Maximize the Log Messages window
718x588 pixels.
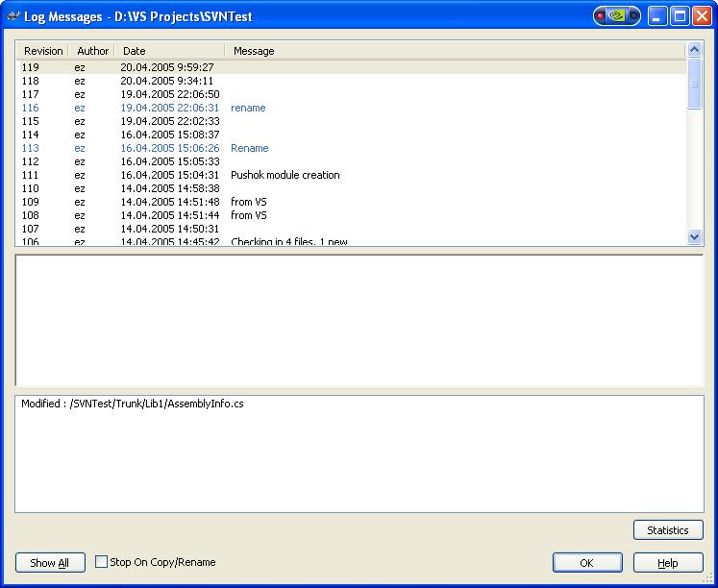tap(680, 16)
